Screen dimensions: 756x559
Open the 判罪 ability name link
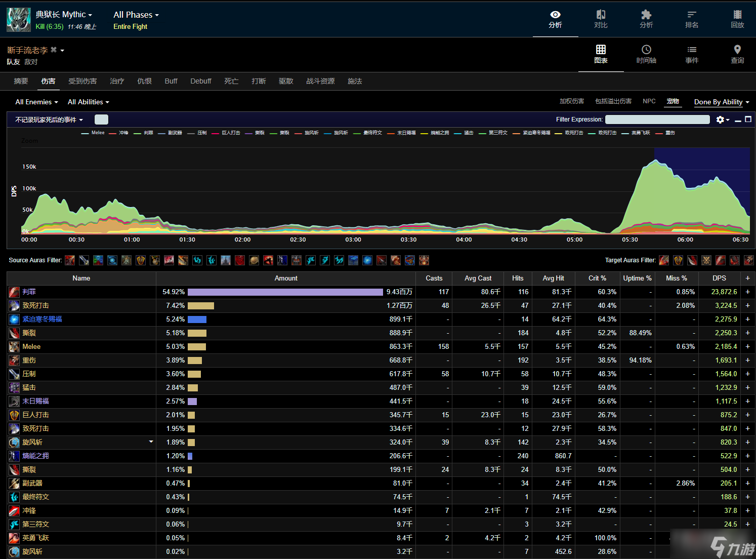29,292
